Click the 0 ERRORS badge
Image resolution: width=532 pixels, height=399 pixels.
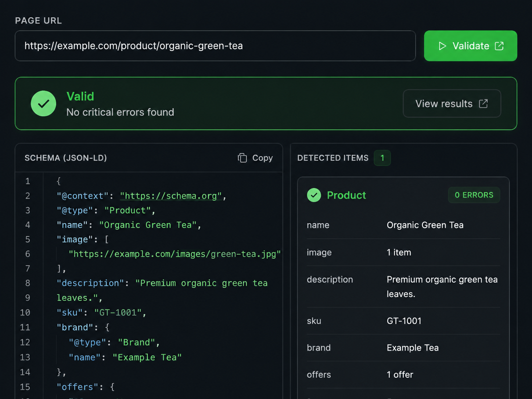pos(474,195)
